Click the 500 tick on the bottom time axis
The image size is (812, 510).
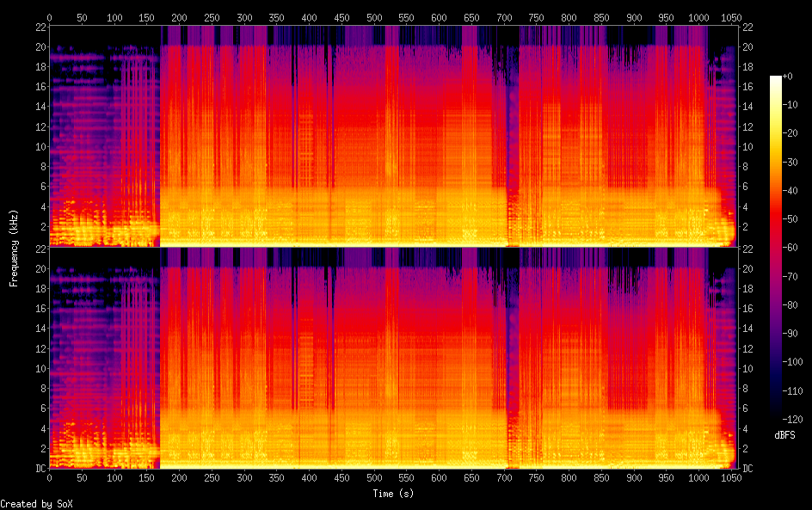click(374, 478)
